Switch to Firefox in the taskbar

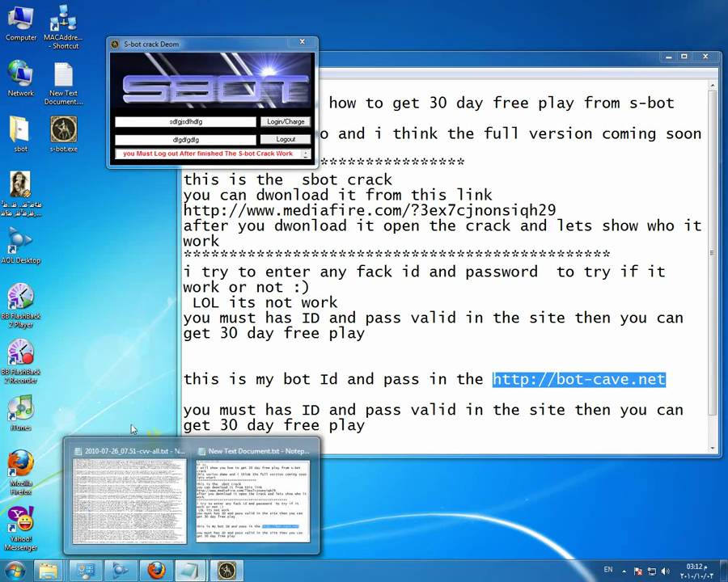156,571
